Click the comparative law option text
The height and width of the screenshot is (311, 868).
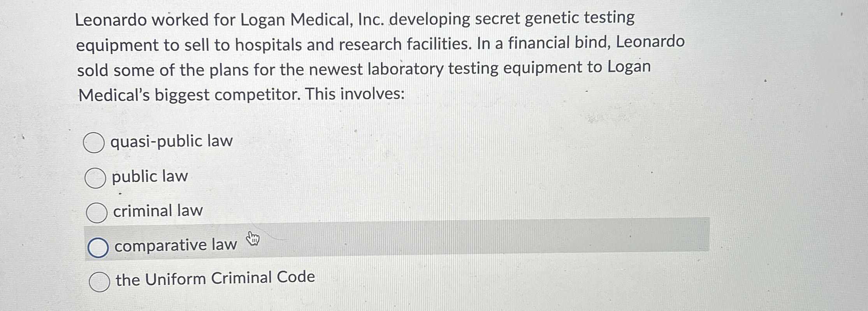click(174, 245)
